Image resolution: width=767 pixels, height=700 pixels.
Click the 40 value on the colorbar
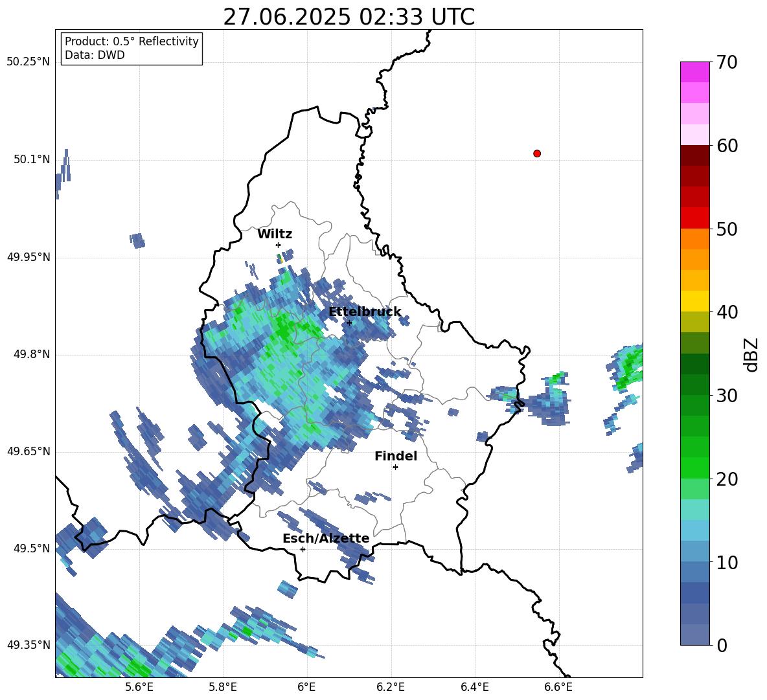click(727, 312)
